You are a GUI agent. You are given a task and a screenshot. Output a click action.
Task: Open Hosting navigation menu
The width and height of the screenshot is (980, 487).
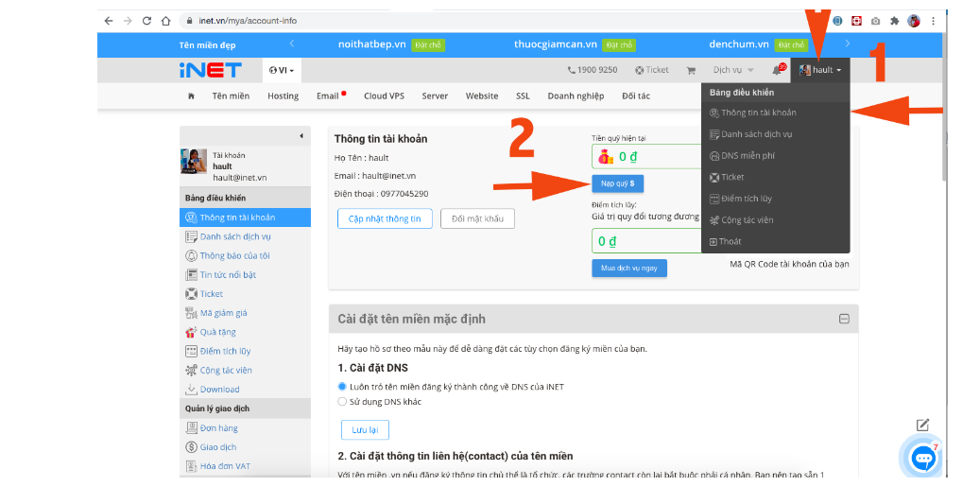[x=284, y=96]
